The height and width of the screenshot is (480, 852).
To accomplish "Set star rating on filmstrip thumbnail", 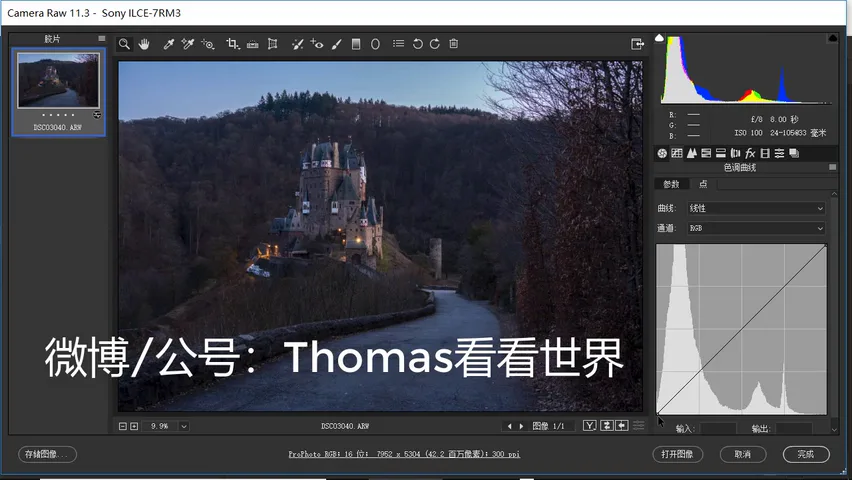I will [58, 115].
